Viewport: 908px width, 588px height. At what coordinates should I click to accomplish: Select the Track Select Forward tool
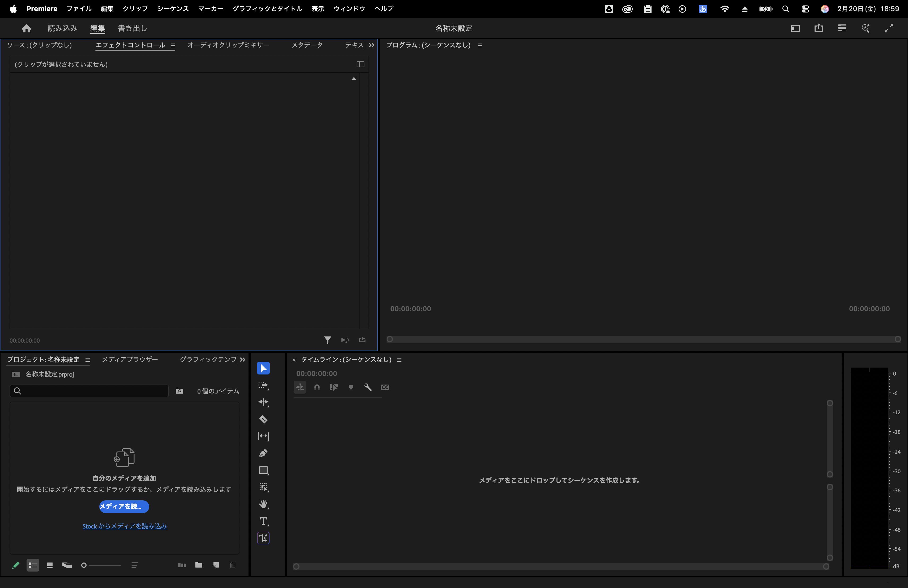coord(263,385)
